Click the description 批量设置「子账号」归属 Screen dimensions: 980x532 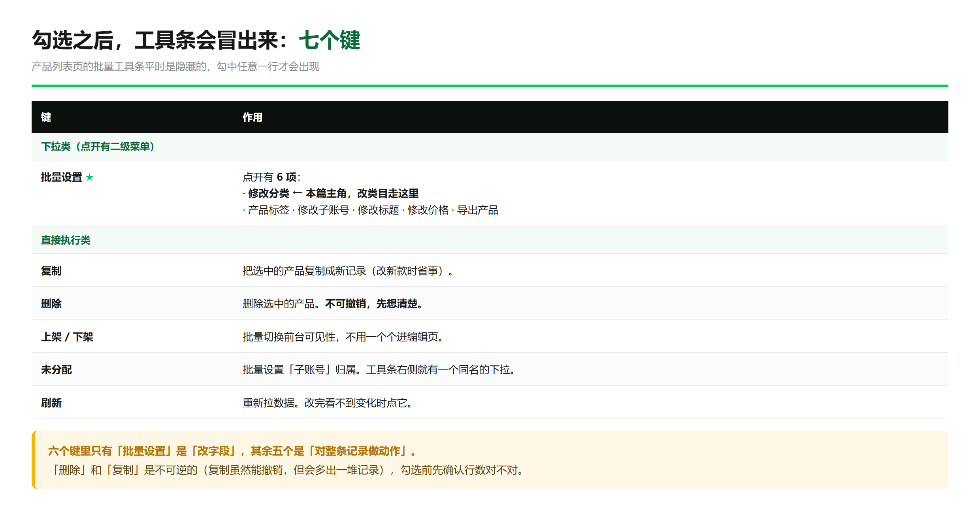click(x=299, y=370)
